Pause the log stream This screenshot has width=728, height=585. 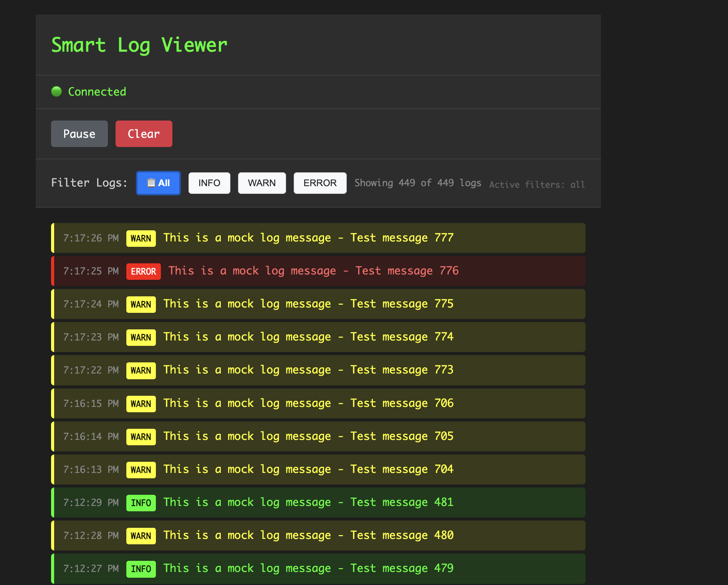click(x=79, y=134)
